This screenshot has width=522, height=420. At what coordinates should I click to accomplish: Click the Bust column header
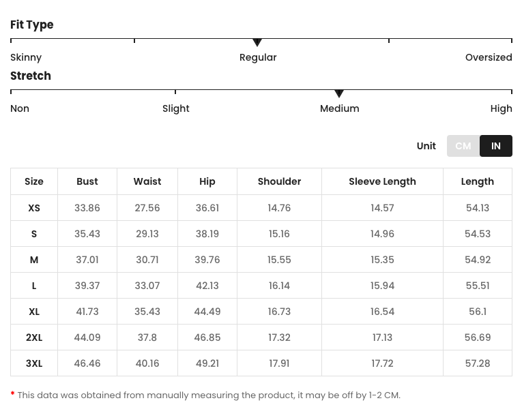[x=87, y=181]
